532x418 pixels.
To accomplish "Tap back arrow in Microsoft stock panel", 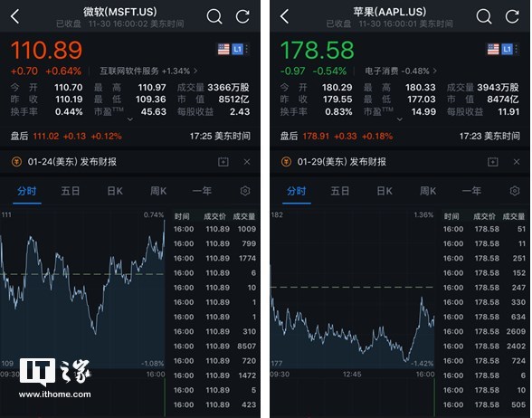I will coord(14,16).
